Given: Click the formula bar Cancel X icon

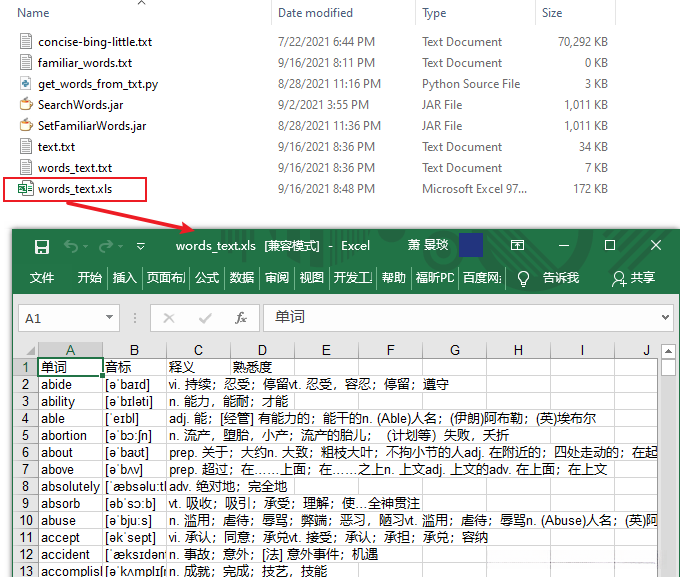Looking at the screenshot, I should [x=169, y=318].
